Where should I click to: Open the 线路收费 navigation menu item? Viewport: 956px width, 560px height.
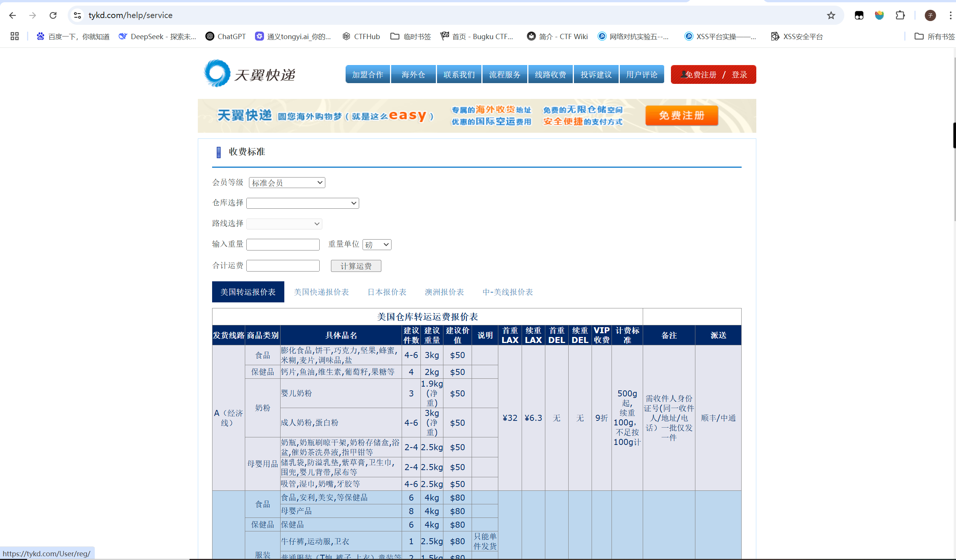coord(550,74)
